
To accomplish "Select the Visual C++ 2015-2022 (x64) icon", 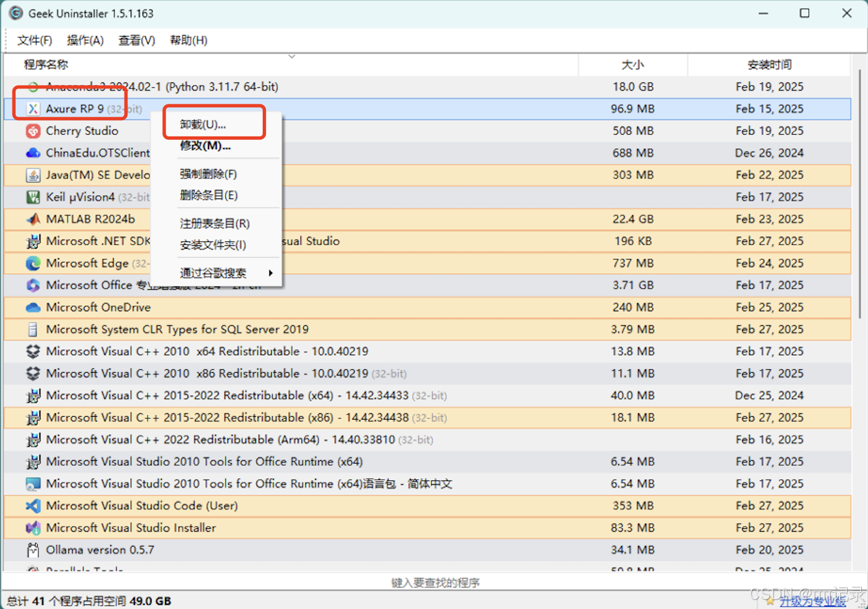I will click(33, 396).
